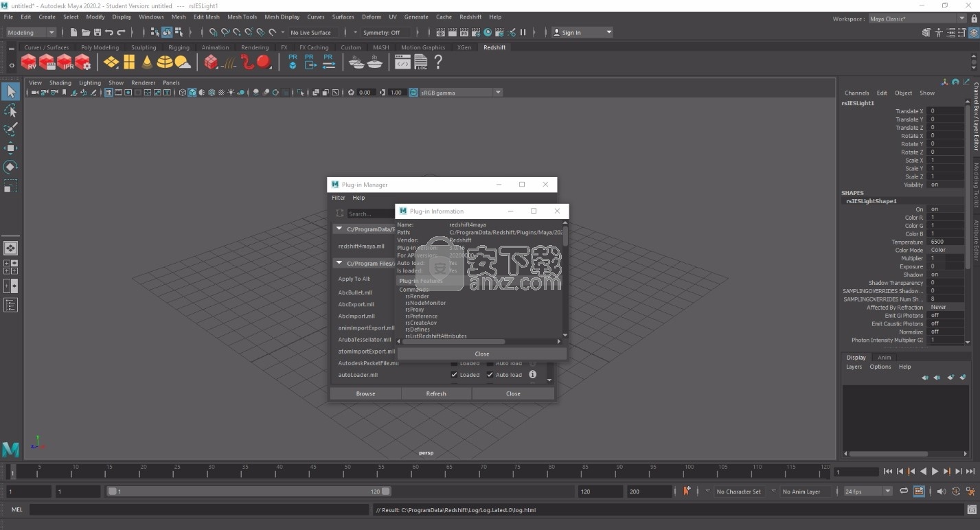
Task: Toggle Loaded checkbox for AutodeskPacketFile.mll
Action: pos(454,363)
